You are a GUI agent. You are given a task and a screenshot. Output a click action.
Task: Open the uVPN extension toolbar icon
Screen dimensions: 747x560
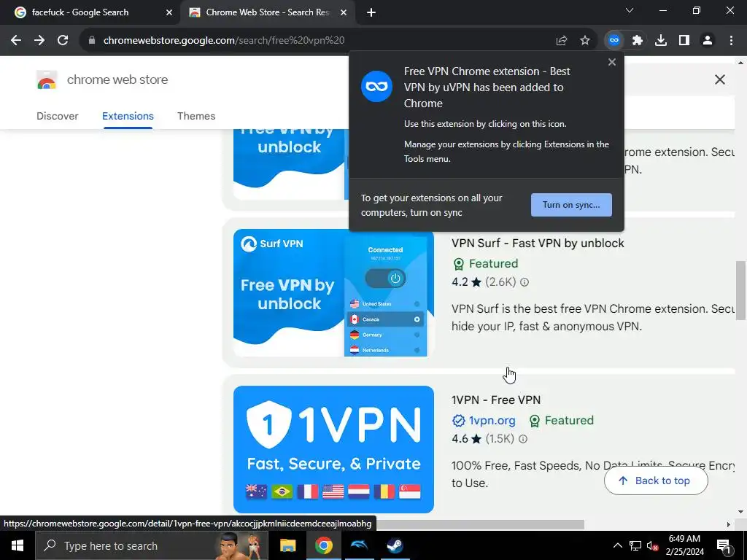(x=614, y=41)
